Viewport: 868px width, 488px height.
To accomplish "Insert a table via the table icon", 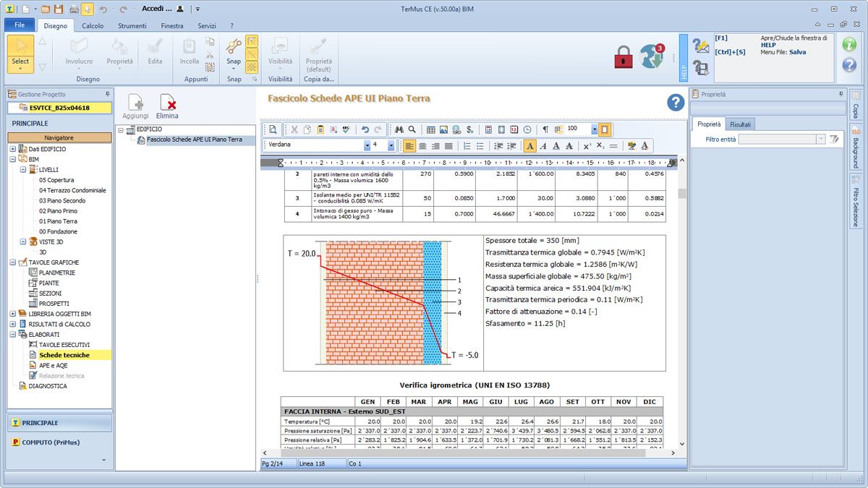I will tap(430, 129).
